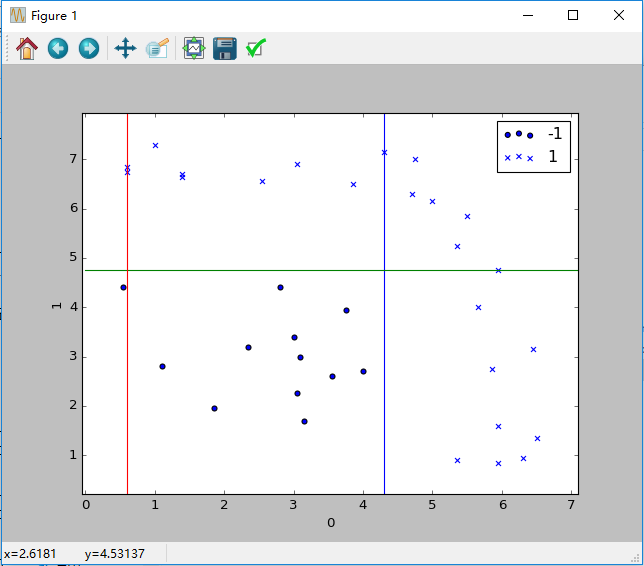Go forward to the next view
This screenshot has width=644, height=566.
89,48
